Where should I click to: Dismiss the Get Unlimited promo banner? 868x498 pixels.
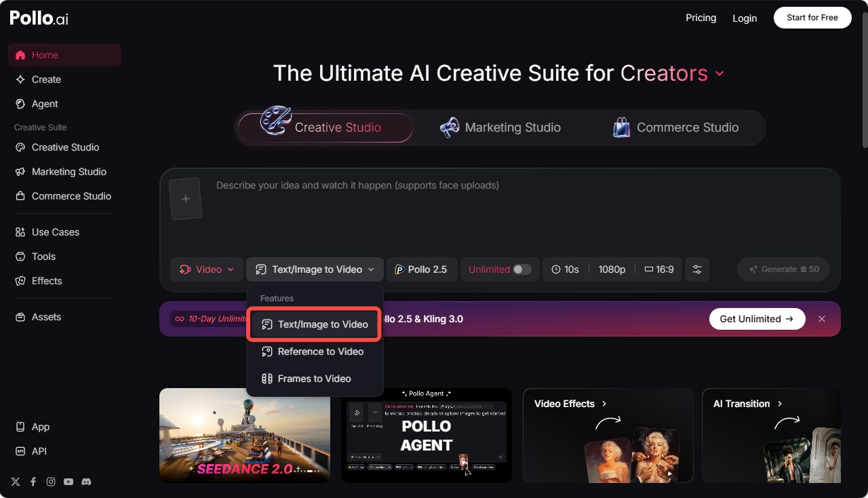click(x=822, y=319)
